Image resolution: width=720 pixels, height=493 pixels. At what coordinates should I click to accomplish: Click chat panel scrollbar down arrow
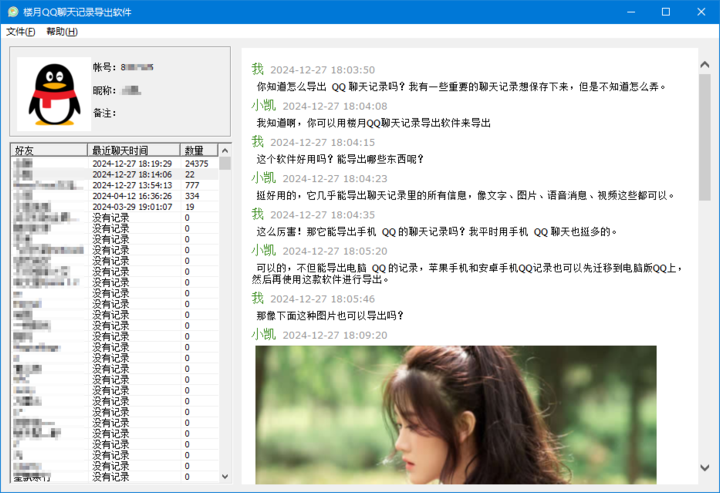click(x=704, y=477)
